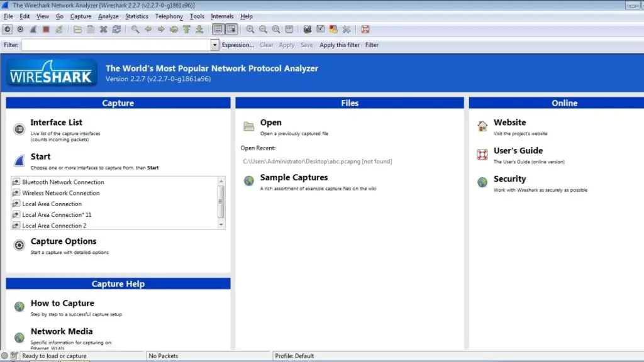Screen dimensions: 644x362
Task: Click the find packet magnifier icon
Action: pyautogui.click(x=135, y=29)
